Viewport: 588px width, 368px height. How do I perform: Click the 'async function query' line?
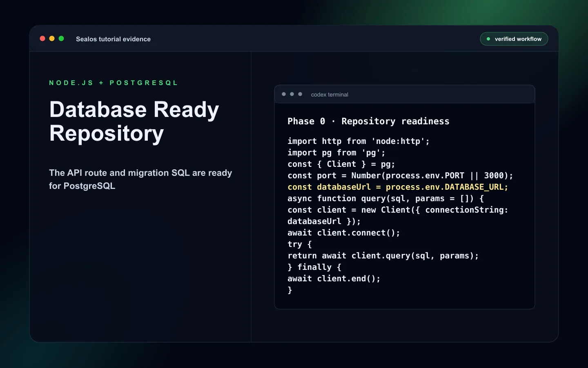(x=385, y=198)
